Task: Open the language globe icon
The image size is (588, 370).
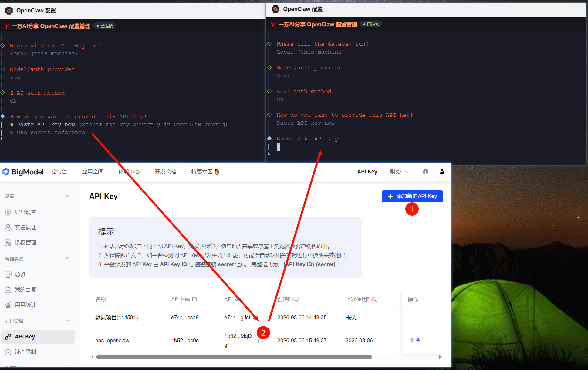Action: pos(425,172)
